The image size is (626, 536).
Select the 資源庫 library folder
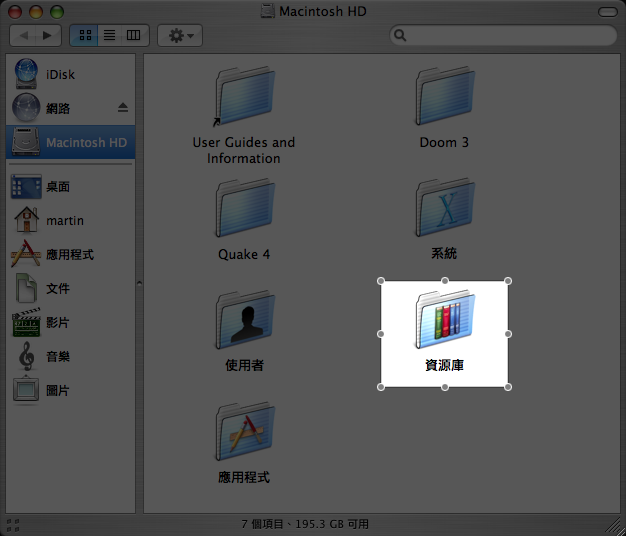(x=444, y=332)
